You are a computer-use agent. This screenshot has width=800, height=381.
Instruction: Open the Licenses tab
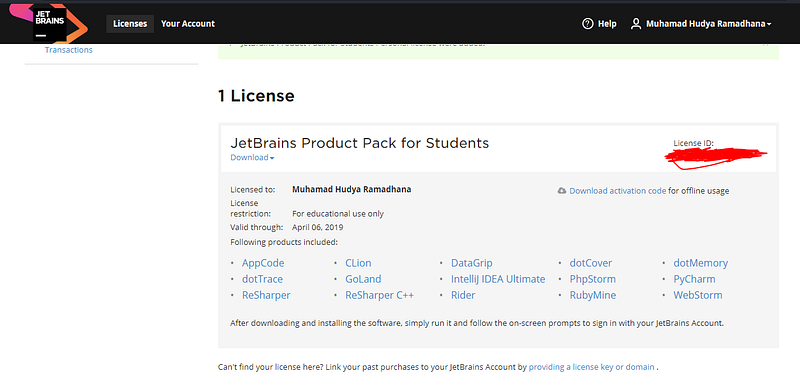tap(130, 24)
